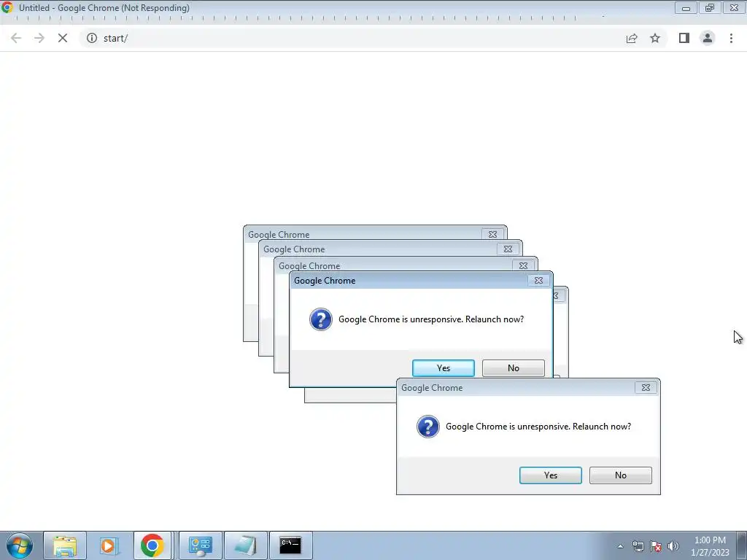The height and width of the screenshot is (560, 747).
Task: Click the blue question mark icon in lower dialog
Action: [x=427, y=426]
